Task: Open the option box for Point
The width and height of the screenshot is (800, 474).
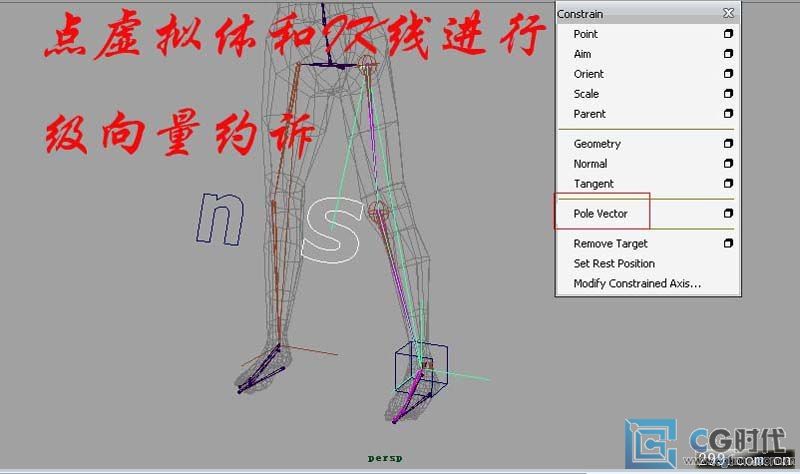Action: pos(728,34)
